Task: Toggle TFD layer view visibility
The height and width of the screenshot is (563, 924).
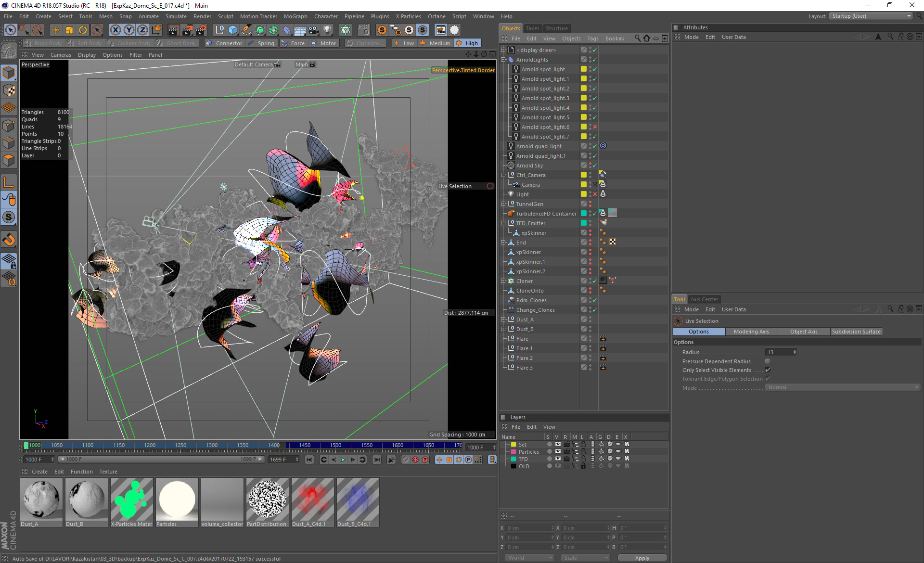Action: pyautogui.click(x=558, y=459)
